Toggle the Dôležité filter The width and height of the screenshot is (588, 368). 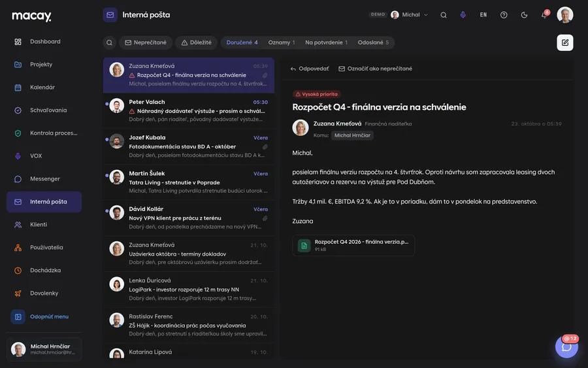(197, 42)
